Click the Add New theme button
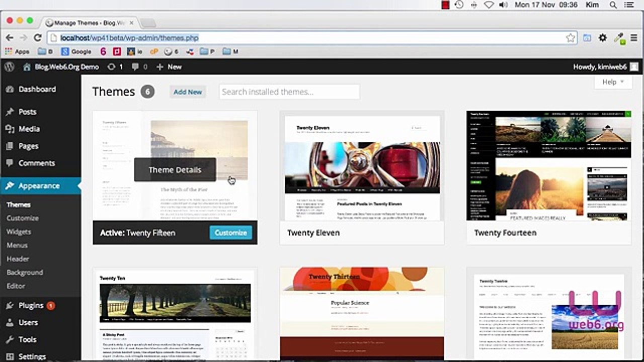Image resolution: width=644 pixels, height=362 pixels. click(x=188, y=92)
